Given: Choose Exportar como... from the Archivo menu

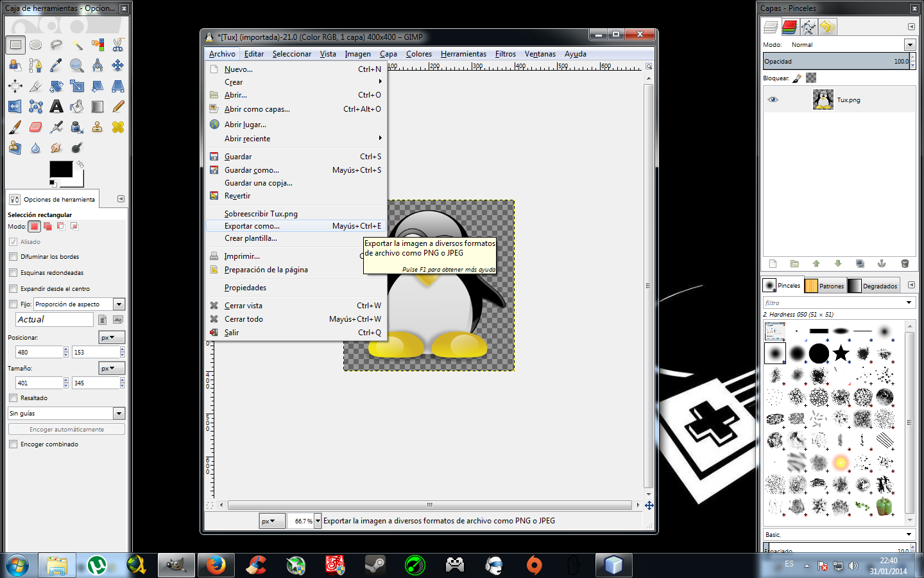Looking at the screenshot, I should click(253, 225).
